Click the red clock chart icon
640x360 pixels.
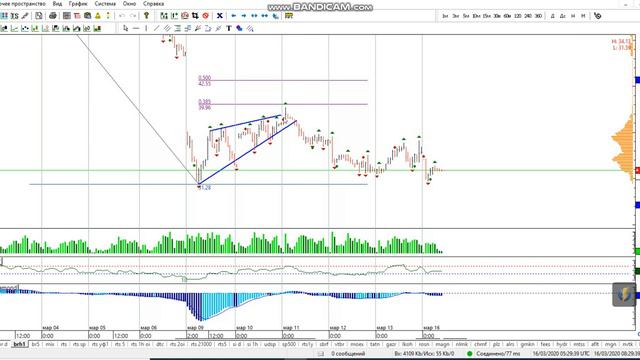click(x=185, y=16)
